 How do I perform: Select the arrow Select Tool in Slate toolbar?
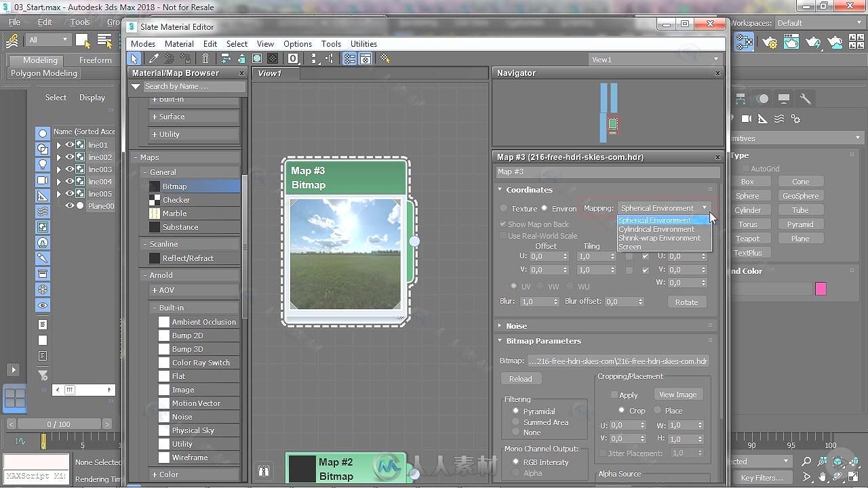[x=134, y=59]
